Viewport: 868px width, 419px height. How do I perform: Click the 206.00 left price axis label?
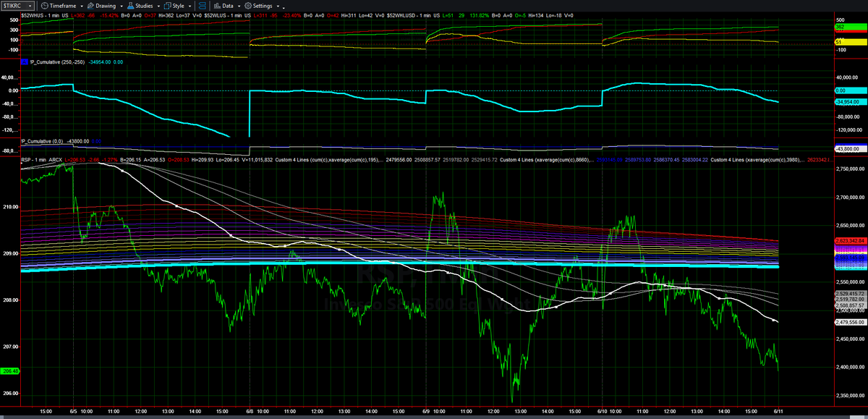10,394
